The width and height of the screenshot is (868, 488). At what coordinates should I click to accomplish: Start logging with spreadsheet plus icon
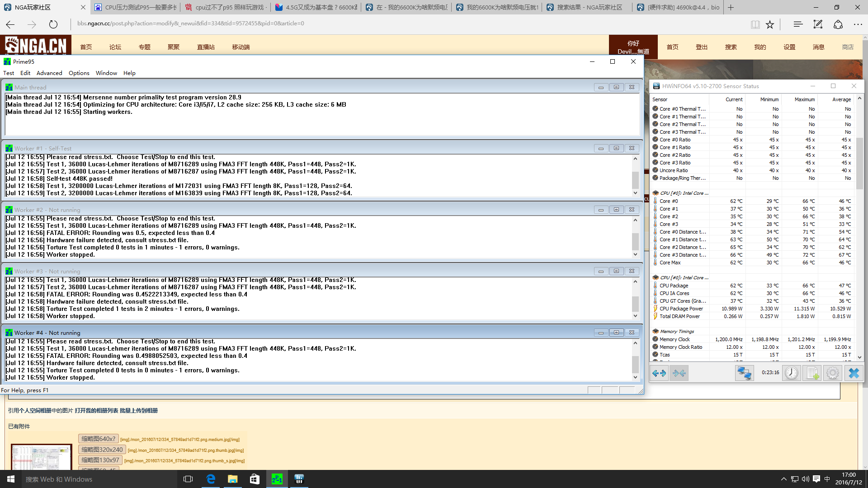point(812,373)
